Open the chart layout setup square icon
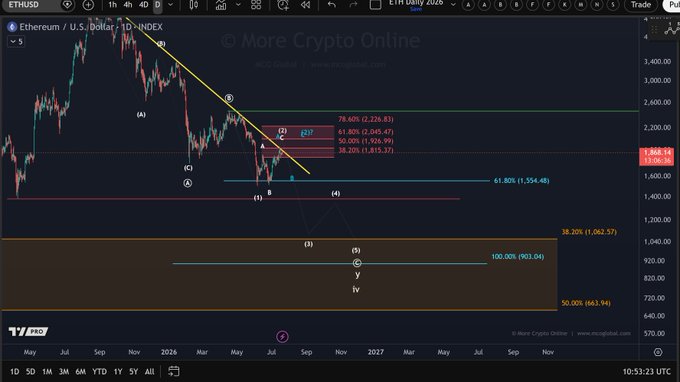 (376, 5)
